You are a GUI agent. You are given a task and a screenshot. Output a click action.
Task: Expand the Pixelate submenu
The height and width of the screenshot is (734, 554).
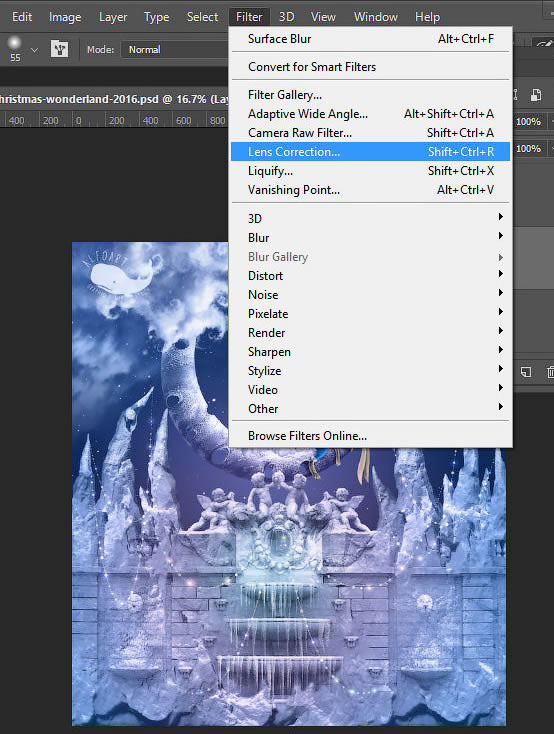(x=370, y=314)
